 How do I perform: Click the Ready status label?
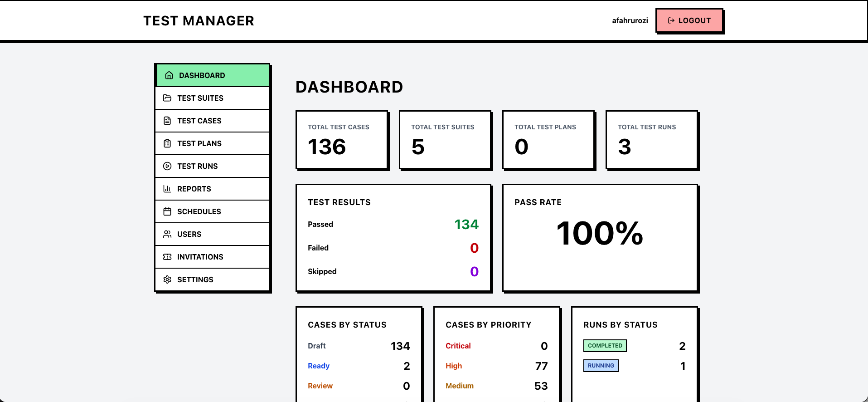tap(319, 366)
